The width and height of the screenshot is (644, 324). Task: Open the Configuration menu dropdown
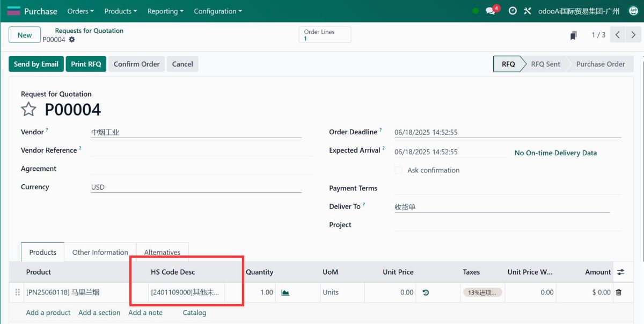217,11
